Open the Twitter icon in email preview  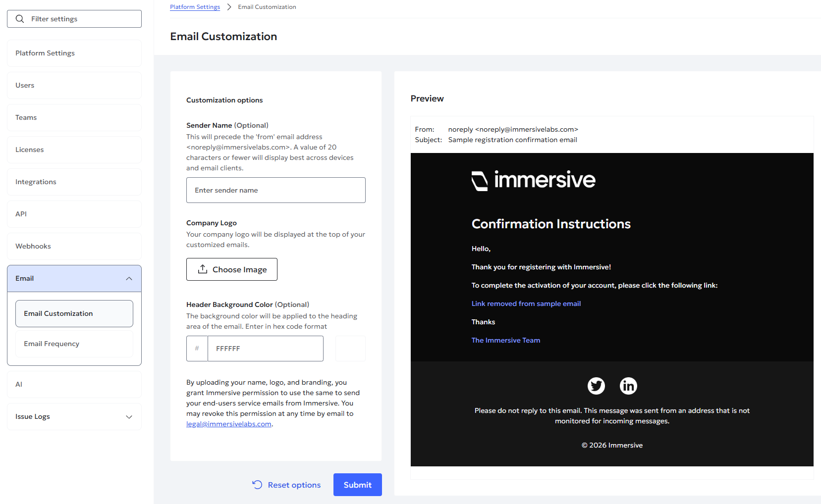596,386
